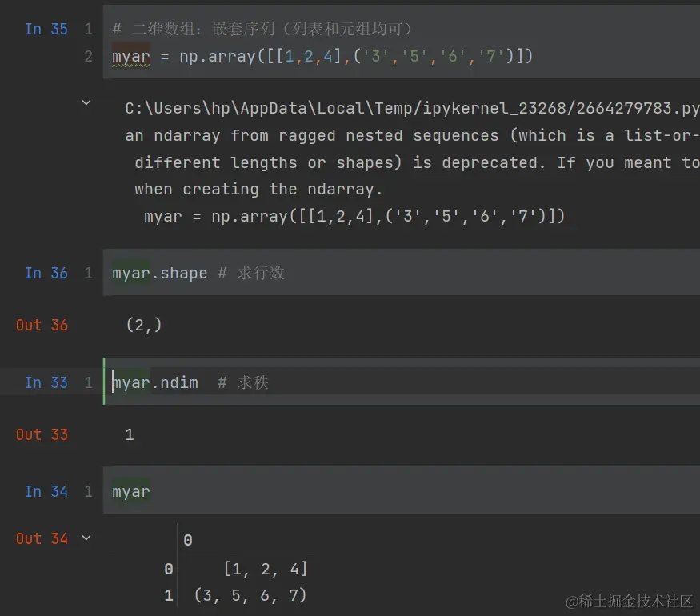700x616 pixels.
Task: Click the table cell (3, 5, 6, 7)
Action: coord(250,595)
